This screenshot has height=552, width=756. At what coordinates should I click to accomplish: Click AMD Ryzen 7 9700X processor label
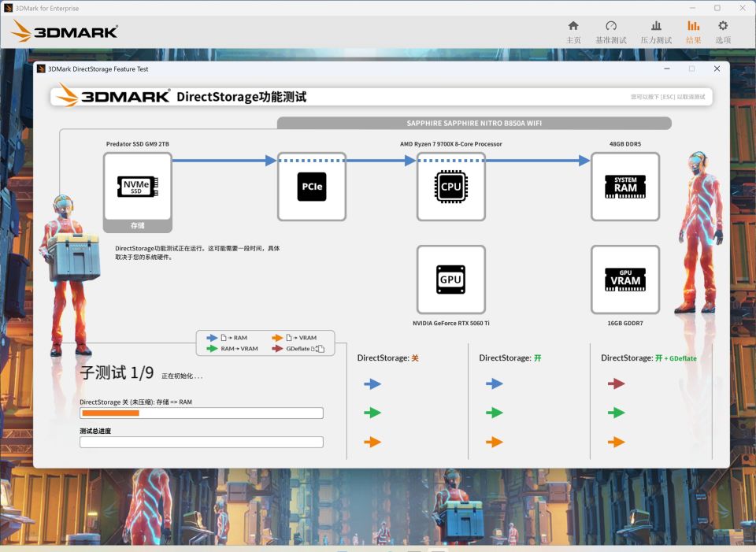point(450,144)
